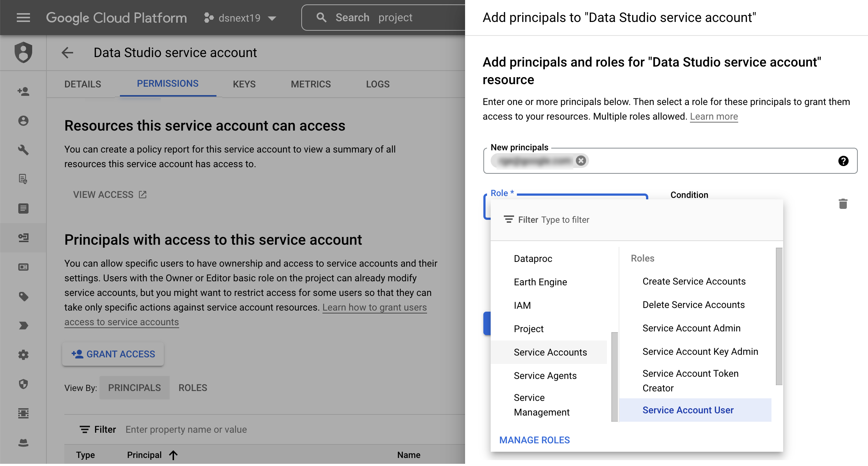868x466 pixels.
Task: Click the help question mark beside New principals
Action: tap(844, 161)
